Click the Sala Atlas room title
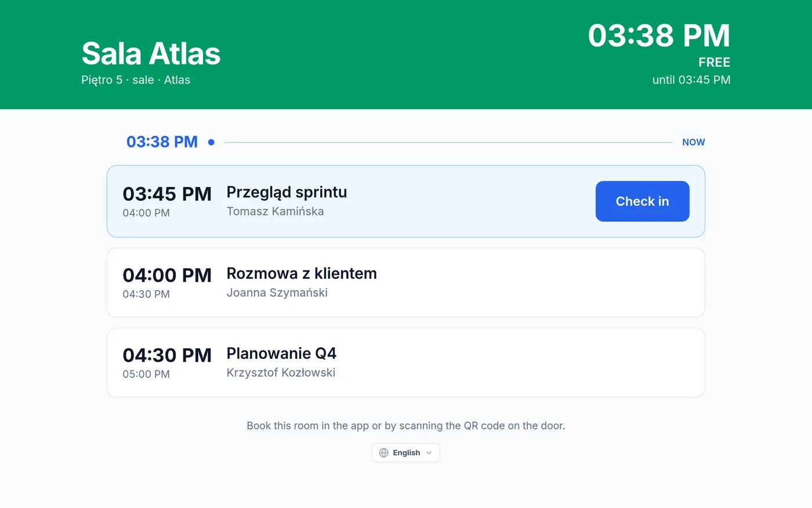The width and height of the screenshot is (812, 508). [151, 53]
